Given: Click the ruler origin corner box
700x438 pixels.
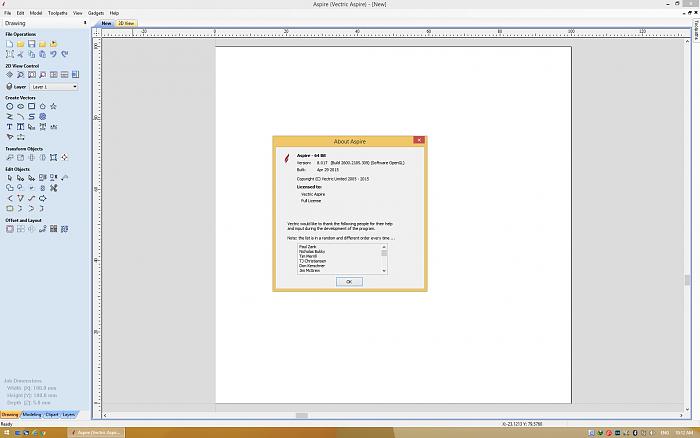Looking at the screenshot, I should pyautogui.click(x=96, y=33).
